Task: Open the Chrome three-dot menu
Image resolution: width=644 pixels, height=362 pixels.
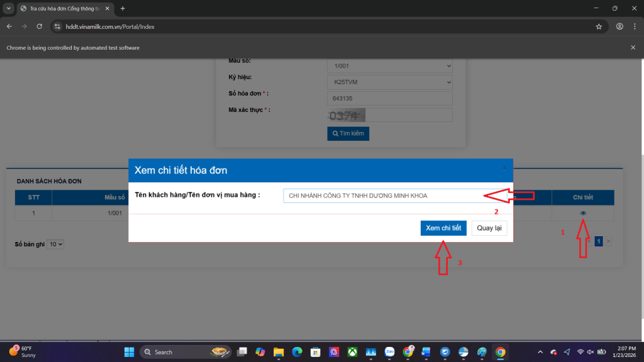Action: point(634,27)
